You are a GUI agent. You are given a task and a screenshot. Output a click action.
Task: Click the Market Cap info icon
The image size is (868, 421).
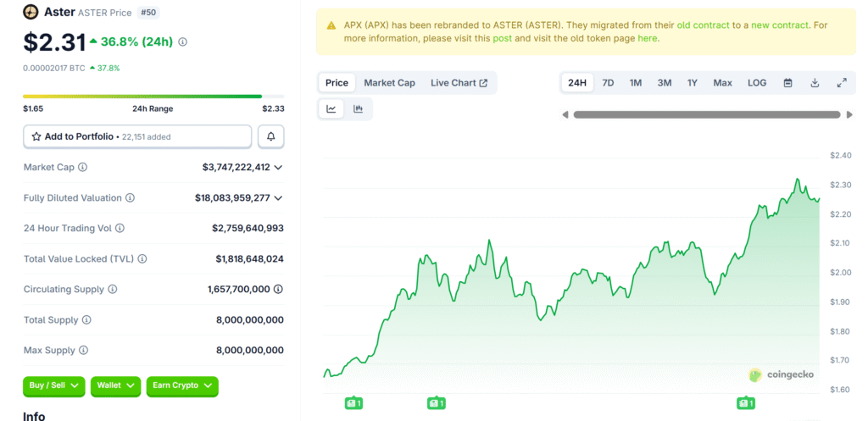point(82,168)
